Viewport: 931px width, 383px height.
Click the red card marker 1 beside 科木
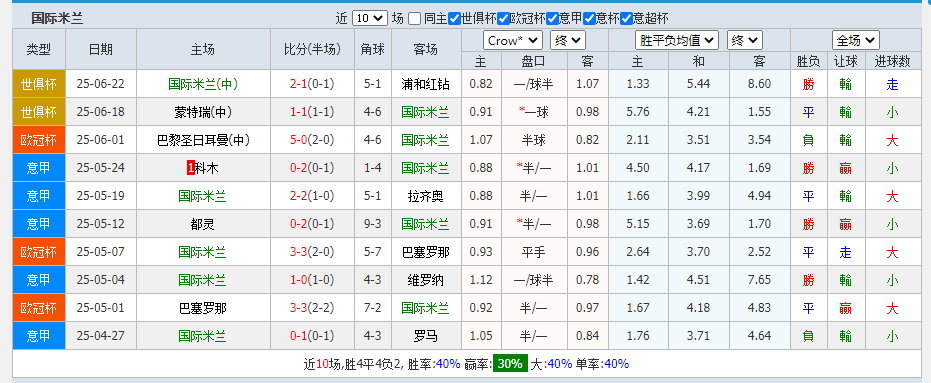191,168
